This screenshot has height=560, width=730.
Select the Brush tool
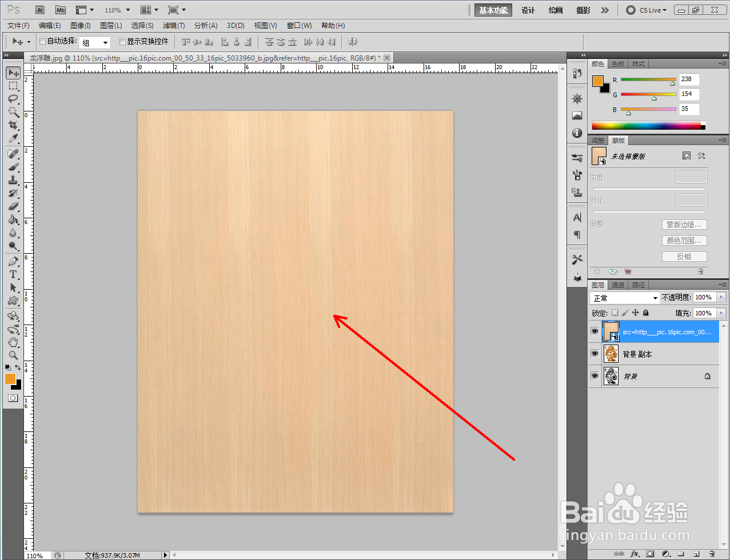pos(13,167)
